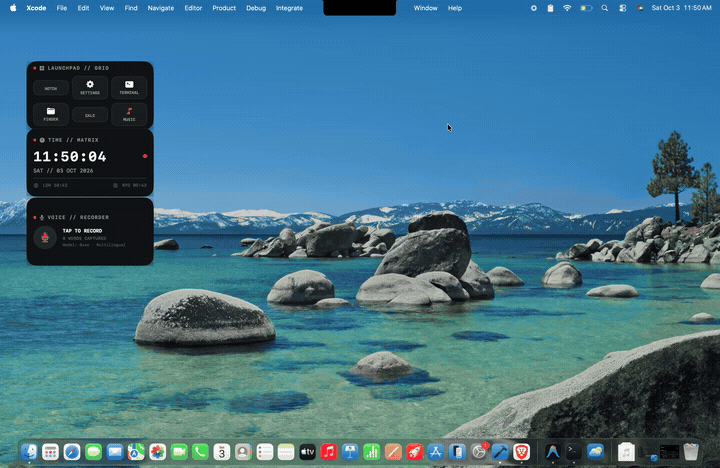Open the Simulator app in the Dock
Image resolution: width=720 pixels, height=468 pixels.
pos(457,452)
